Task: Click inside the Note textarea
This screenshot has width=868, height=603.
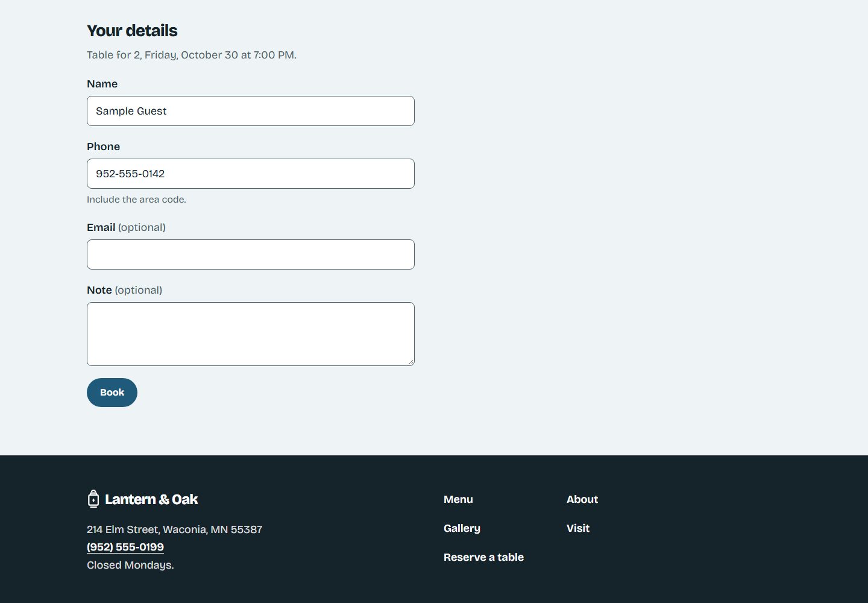Action: 251,334
